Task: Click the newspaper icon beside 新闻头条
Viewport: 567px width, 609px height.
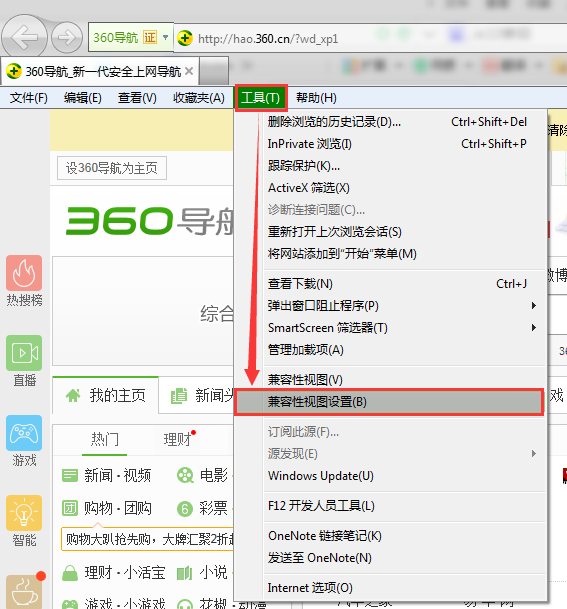Action: click(179, 396)
